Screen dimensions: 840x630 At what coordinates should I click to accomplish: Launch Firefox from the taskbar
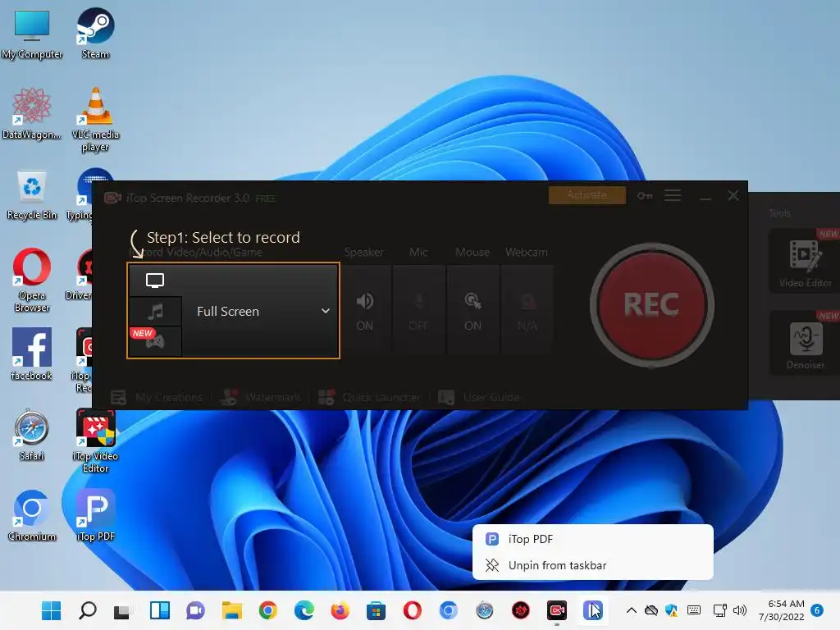(340, 610)
